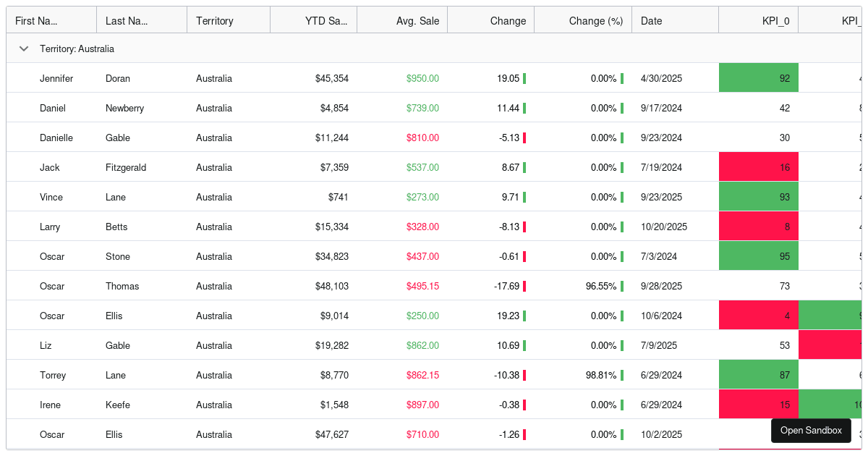
Task: Click the red indicator beside Irene Keefe's -0.38
Action: coord(526,404)
